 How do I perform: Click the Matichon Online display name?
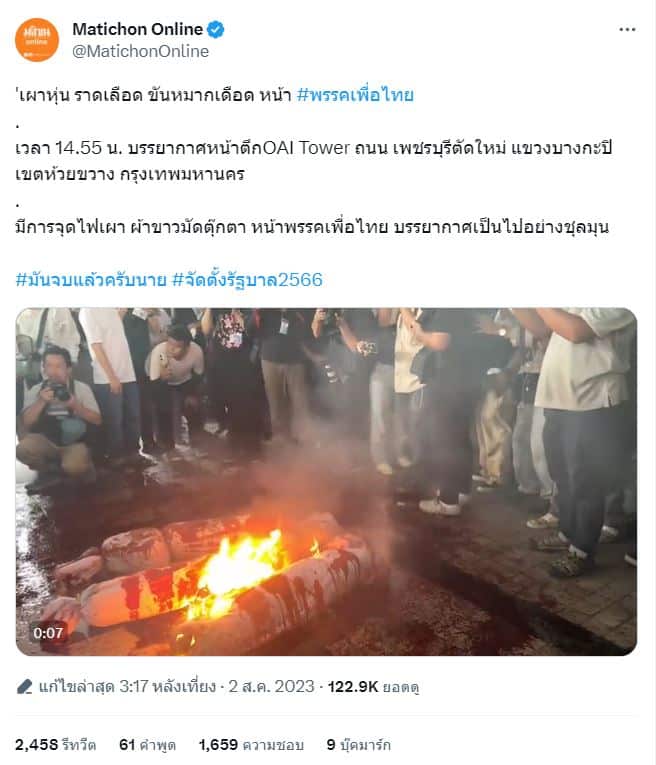[138, 29]
